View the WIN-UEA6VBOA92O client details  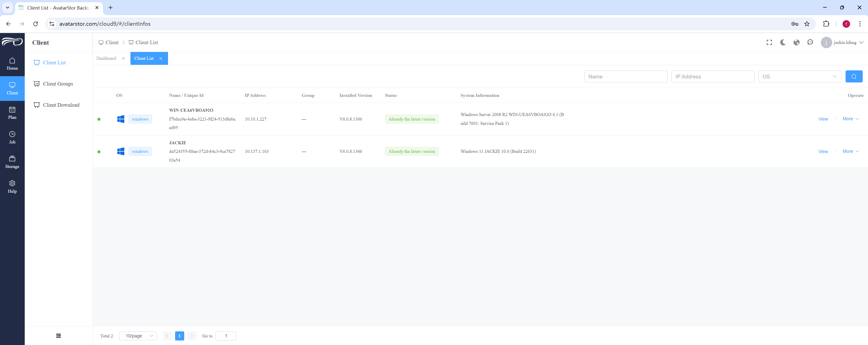point(823,119)
